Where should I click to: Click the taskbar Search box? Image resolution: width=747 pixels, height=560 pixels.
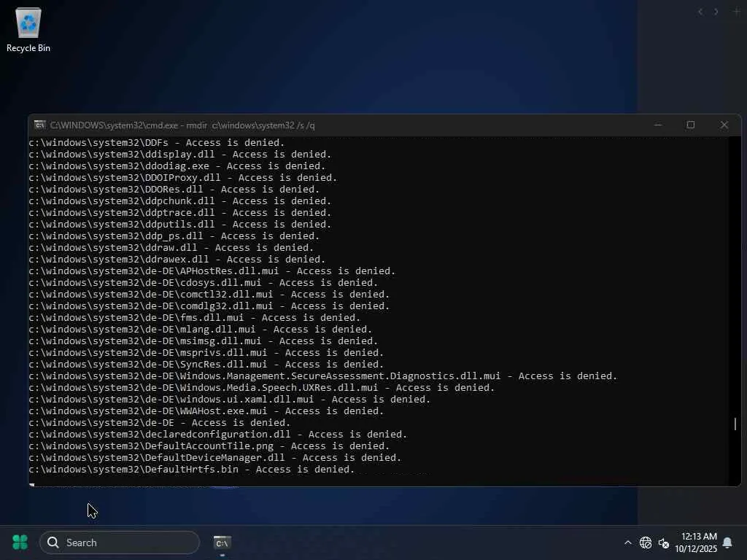point(119,542)
